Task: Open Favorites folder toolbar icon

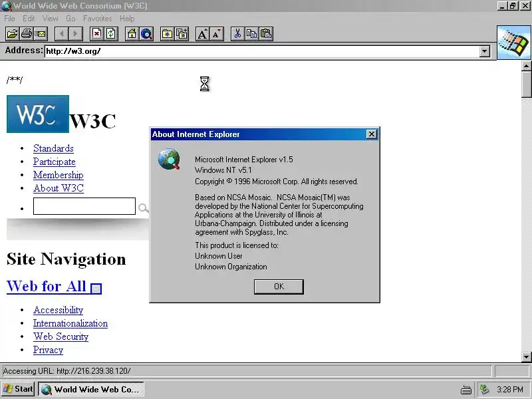Action: (x=168, y=34)
